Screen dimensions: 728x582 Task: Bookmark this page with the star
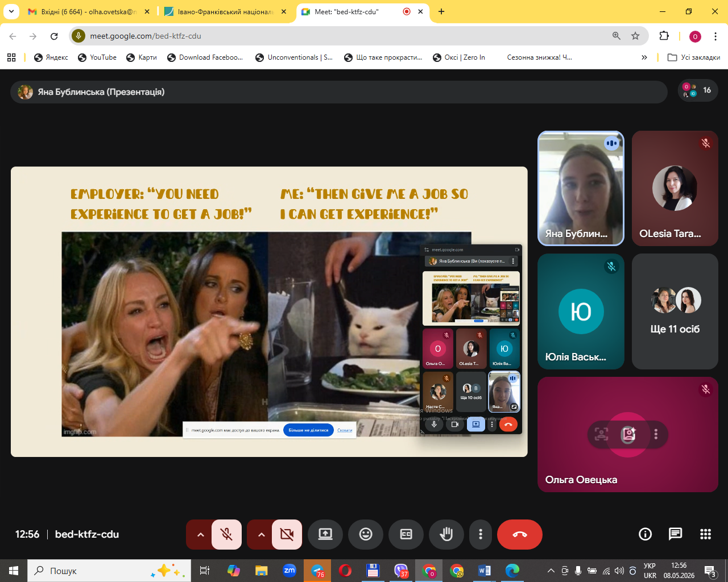click(x=635, y=36)
